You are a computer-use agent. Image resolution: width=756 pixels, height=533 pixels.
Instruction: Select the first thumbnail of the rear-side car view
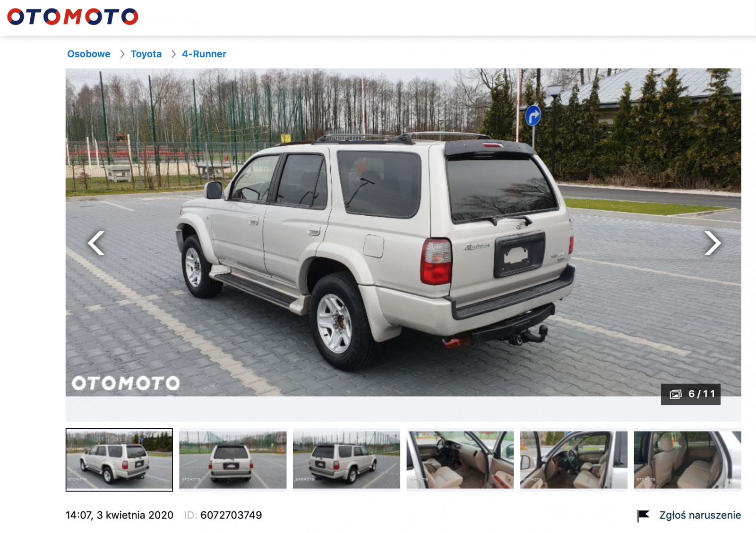pyautogui.click(x=119, y=460)
